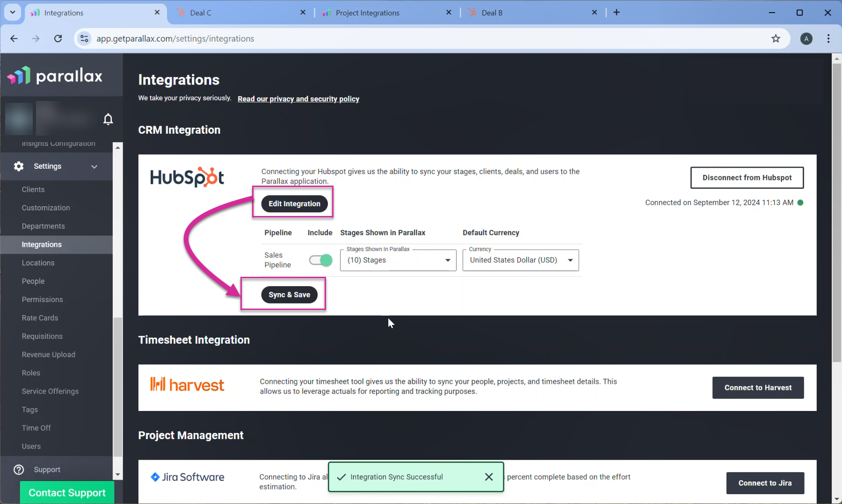Open Requisitions settings page
Viewport: 842px width, 504px height.
point(42,336)
